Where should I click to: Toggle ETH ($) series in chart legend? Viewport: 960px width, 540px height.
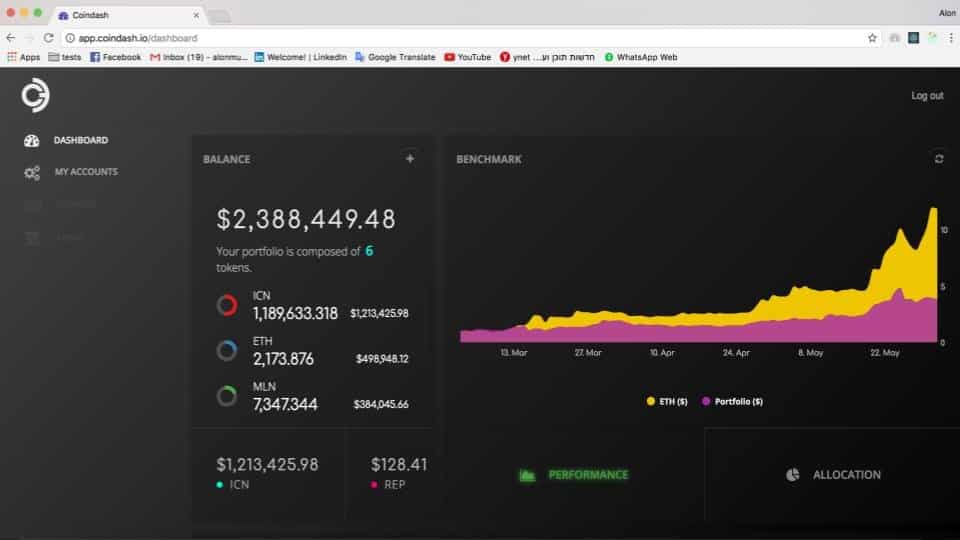(667, 401)
